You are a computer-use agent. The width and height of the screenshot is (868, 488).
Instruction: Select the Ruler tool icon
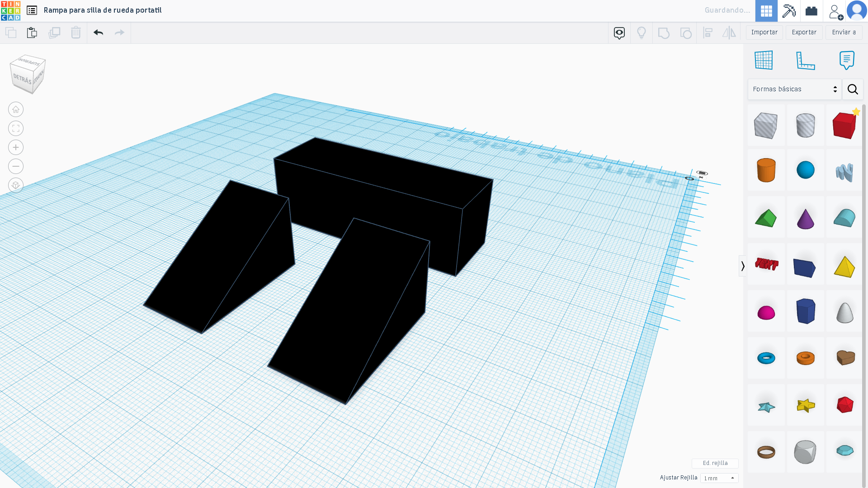(x=806, y=60)
